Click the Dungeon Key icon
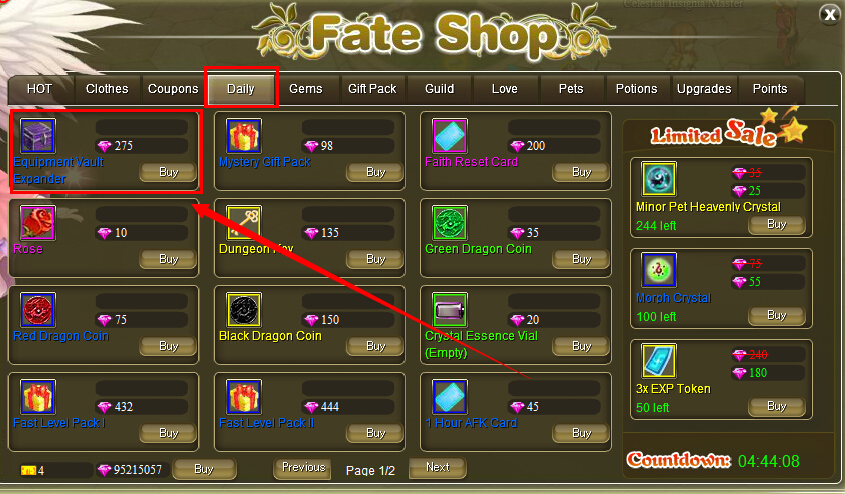 tap(244, 223)
